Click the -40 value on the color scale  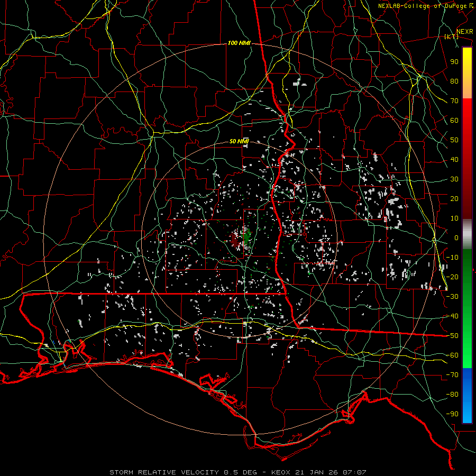tap(452, 316)
